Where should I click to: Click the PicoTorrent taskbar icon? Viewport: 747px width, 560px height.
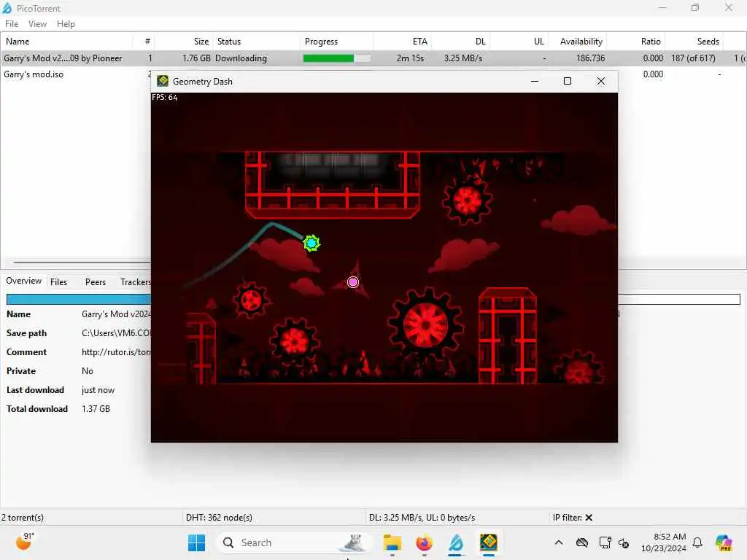point(456,542)
